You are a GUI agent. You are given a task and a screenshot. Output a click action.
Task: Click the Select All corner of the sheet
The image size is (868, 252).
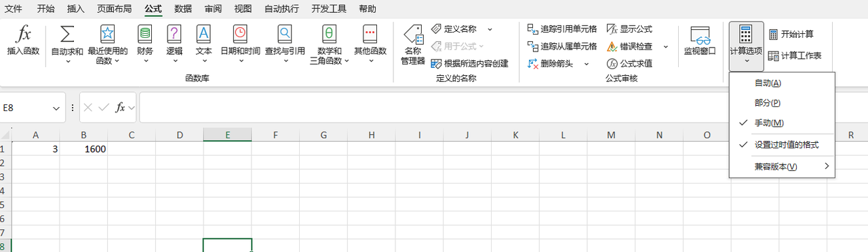5,135
